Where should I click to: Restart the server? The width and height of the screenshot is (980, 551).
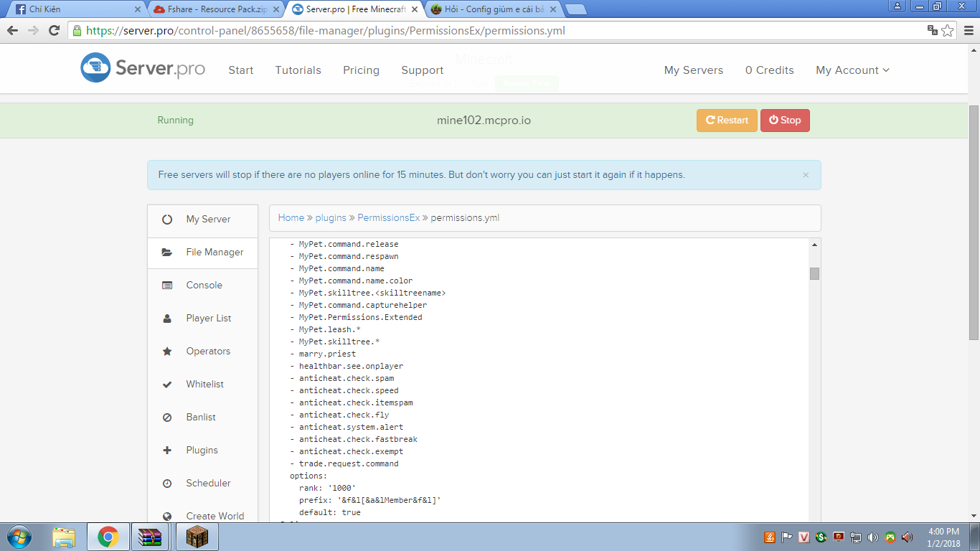[727, 121]
